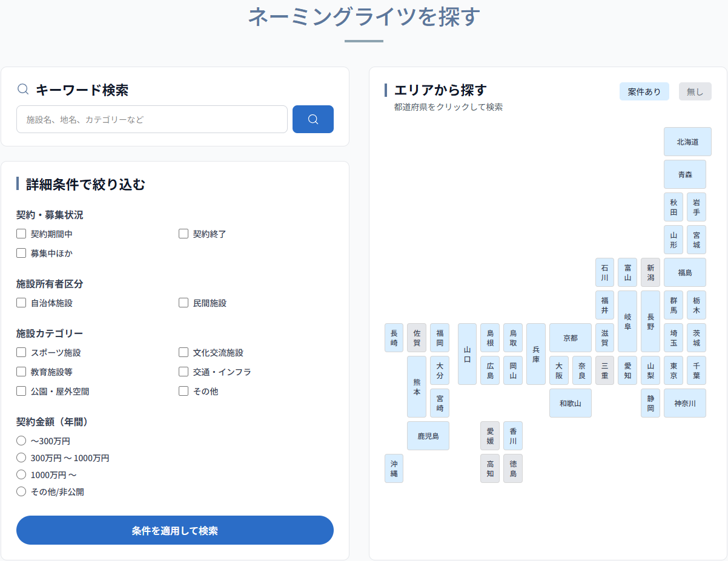The width and height of the screenshot is (728, 561).
Task: Check the 契約期間中 checkbox
Action: [x=21, y=234]
